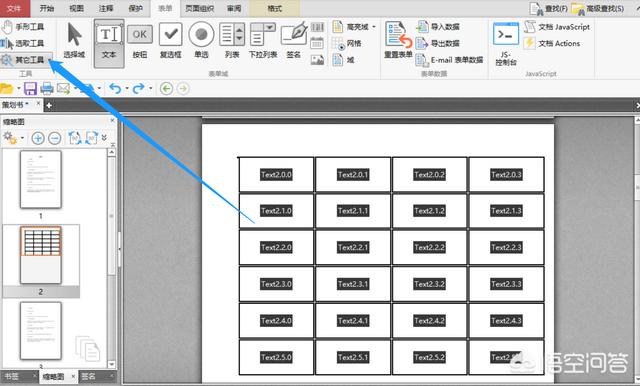Click 重置表单 reset form
Screen dimensions: 640x386
click(398, 40)
